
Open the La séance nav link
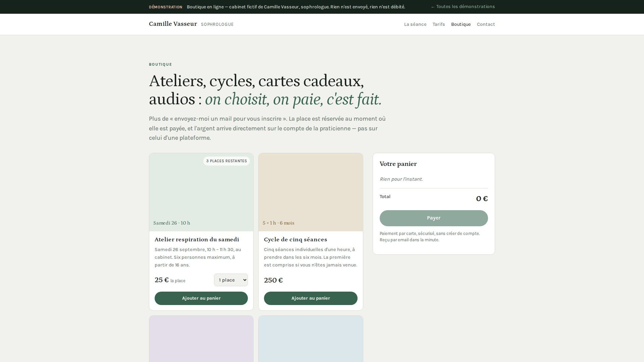coord(415,24)
